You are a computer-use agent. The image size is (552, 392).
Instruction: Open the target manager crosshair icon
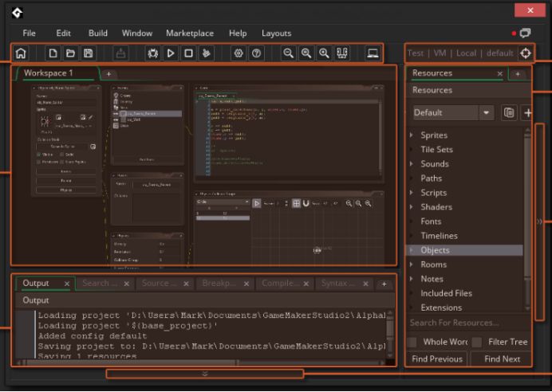tap(525, 53)
